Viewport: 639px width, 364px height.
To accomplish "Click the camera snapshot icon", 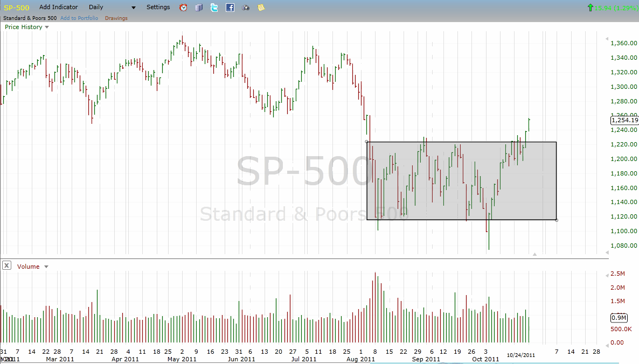I will (x=245, y=8).
